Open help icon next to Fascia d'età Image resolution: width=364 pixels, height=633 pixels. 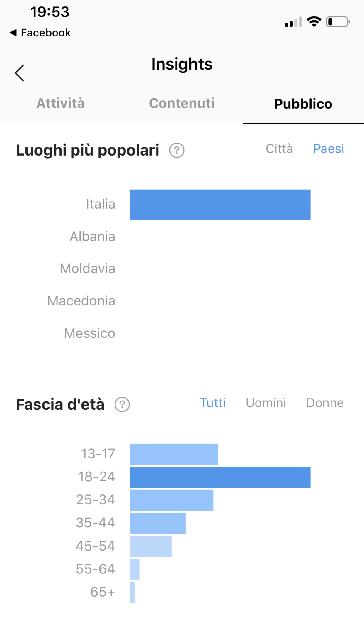point(122,404)
